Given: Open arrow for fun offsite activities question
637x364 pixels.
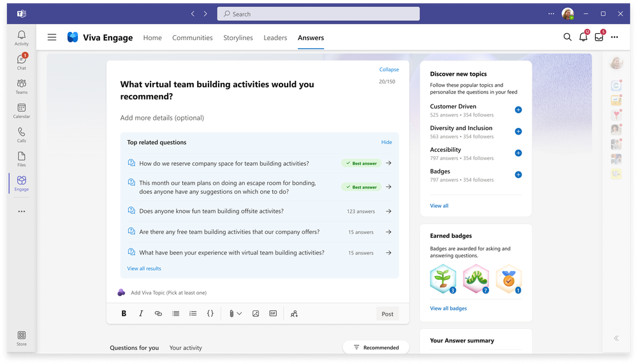Looking at the screenshot, I should [x=389, y=211].
